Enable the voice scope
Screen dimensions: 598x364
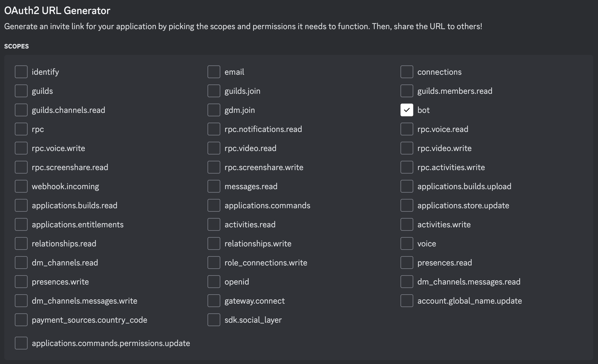click(x=407, y=243)
